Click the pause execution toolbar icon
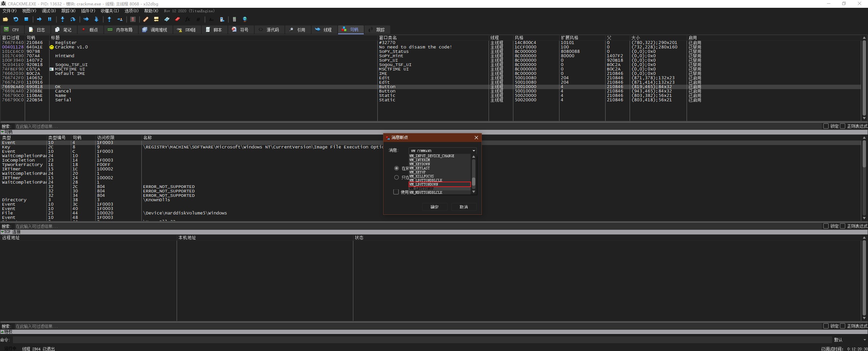 click(50, 19)
